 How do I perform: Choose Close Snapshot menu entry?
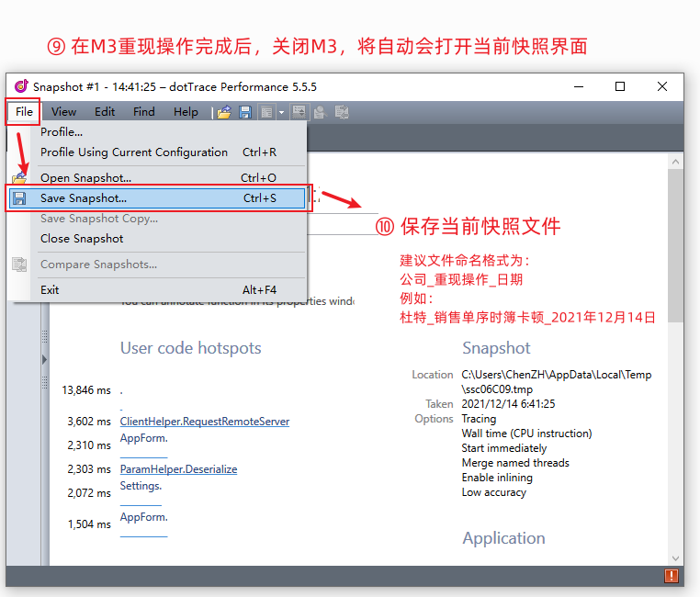pyautogui.click(x=159, y=239)
